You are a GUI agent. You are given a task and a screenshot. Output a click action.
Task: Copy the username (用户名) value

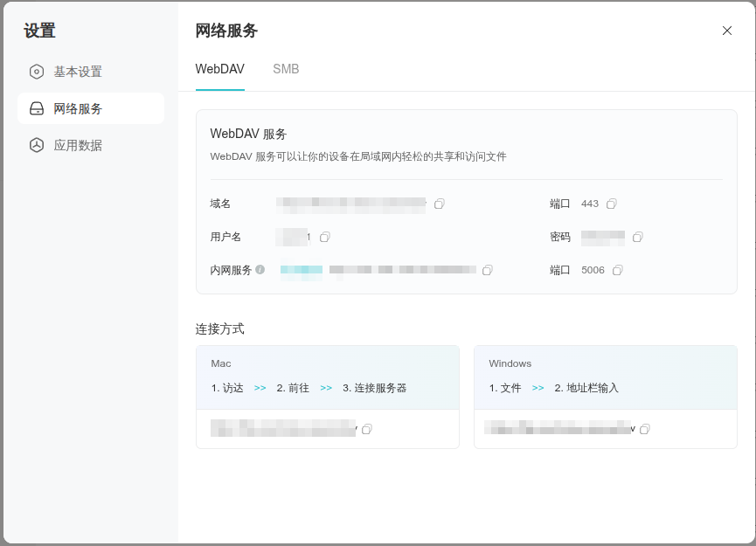coord(325,237)
